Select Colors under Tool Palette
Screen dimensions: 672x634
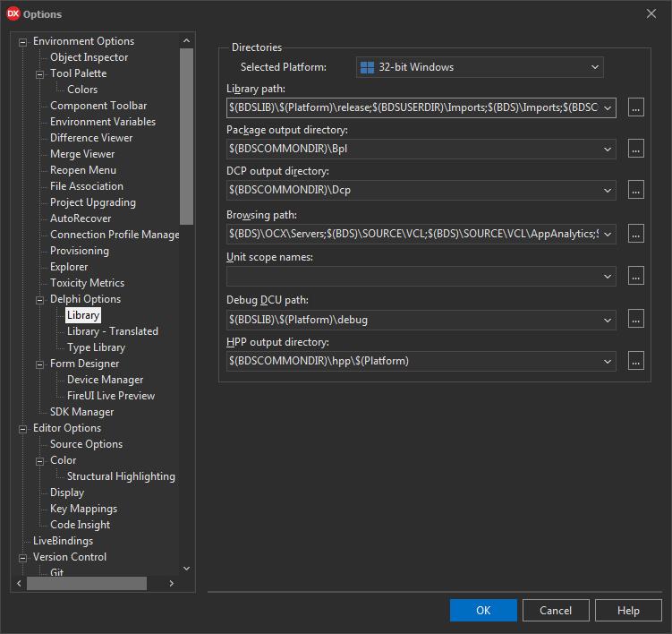tap(82, 90)
